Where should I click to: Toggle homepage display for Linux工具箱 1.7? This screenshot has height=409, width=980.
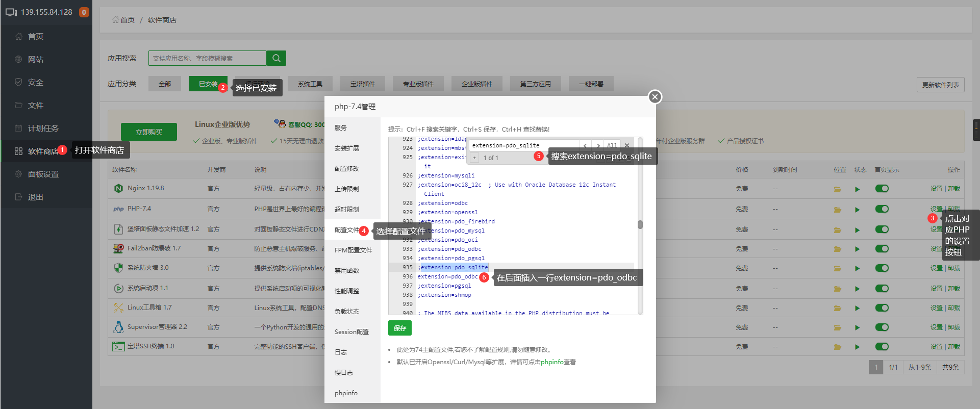coord(882,308)
